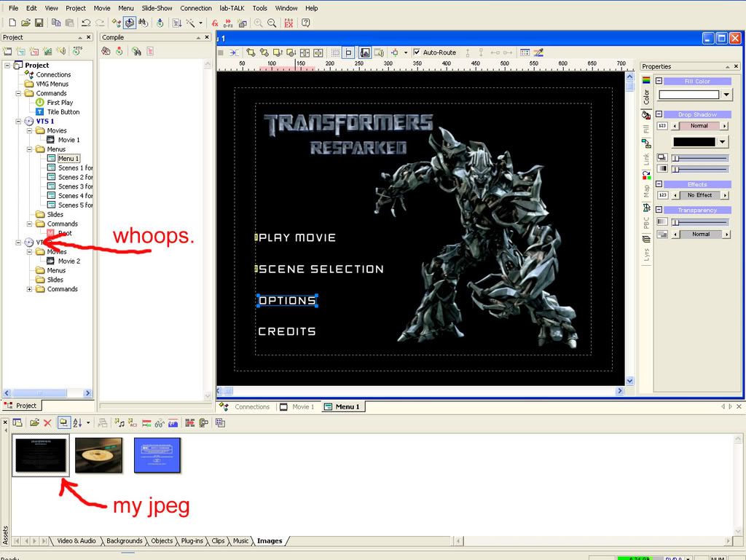Click the Fill tab paint bucket icon
Viewport: 746px width, 560px height.
646,114
